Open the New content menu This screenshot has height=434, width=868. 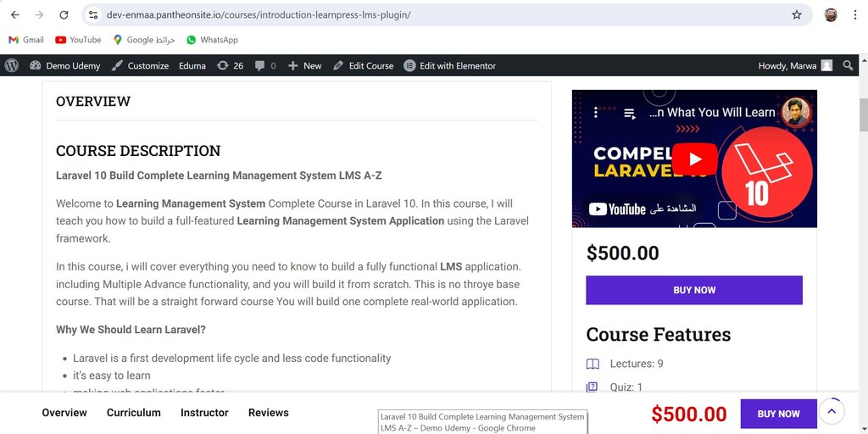pos(304,65)
